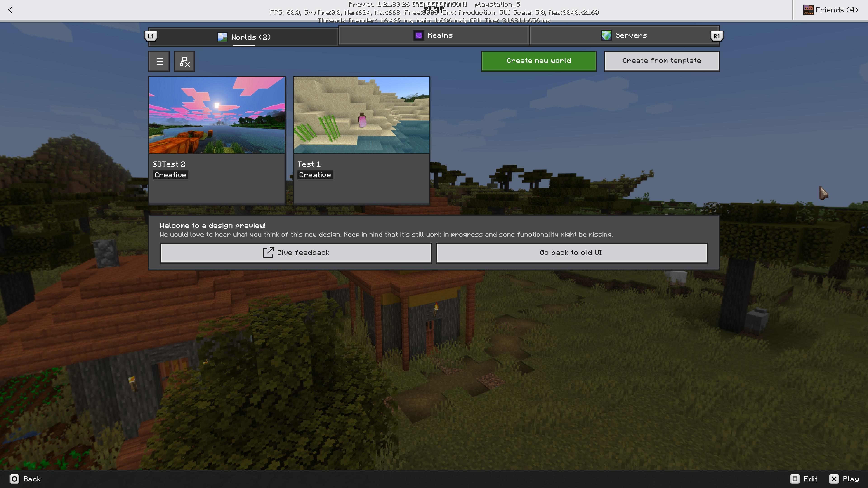Click Create from template button
868x488 pixels.
(661, 61)
